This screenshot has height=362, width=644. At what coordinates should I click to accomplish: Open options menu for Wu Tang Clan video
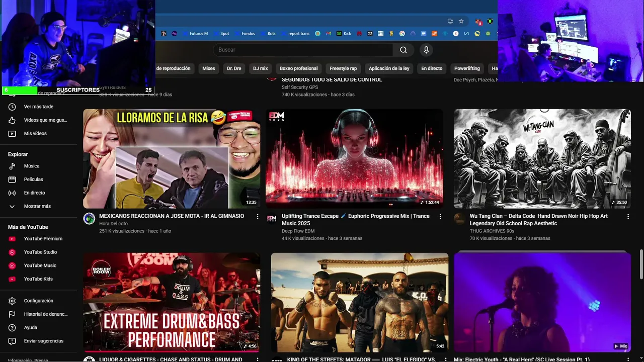[628, 217]
